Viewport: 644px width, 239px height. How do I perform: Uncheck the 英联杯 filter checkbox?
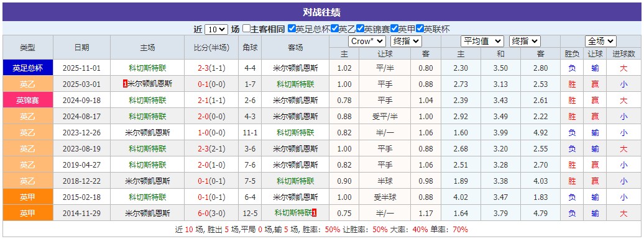point(420,29)
